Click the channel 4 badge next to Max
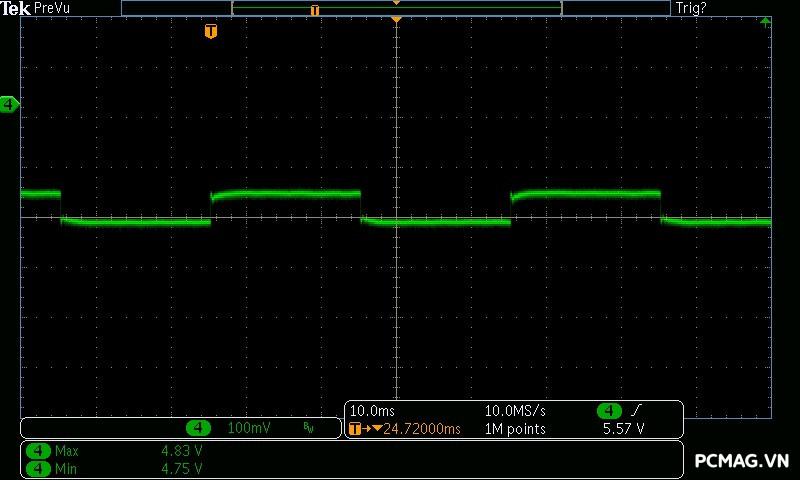Screen dimensions: 800x480 (38, 451)
